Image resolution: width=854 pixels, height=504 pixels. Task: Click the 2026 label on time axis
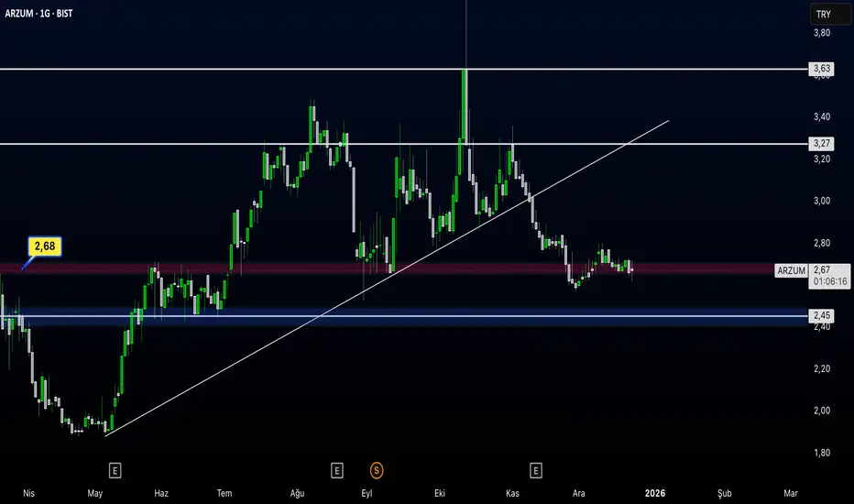click(x=654, y=493)
